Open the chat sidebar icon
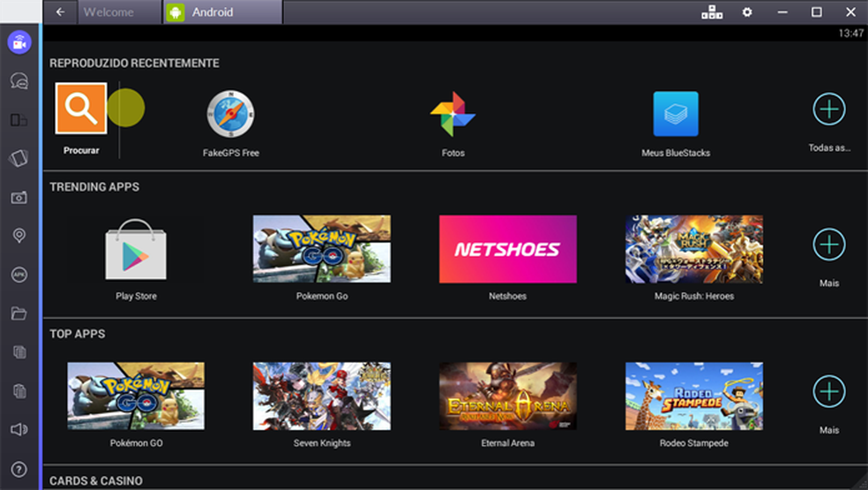Screen dimensions: 868x490 coord(19,81)
